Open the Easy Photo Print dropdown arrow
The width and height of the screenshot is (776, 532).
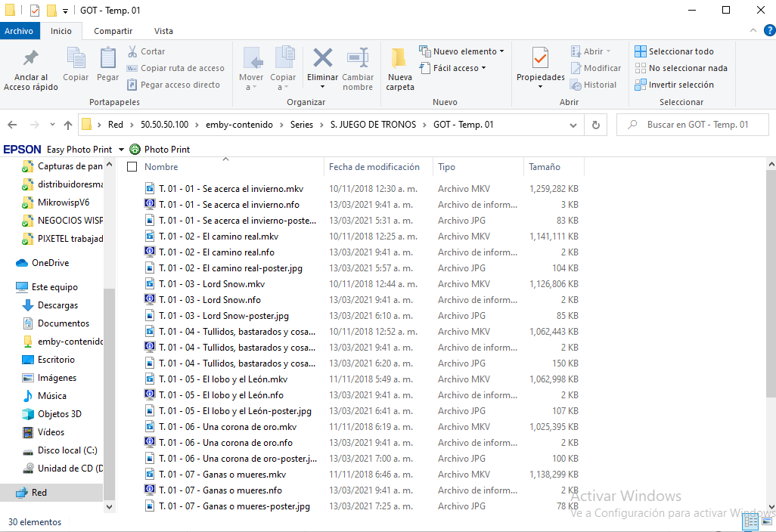pyautogui.click(x=121, y=150)
